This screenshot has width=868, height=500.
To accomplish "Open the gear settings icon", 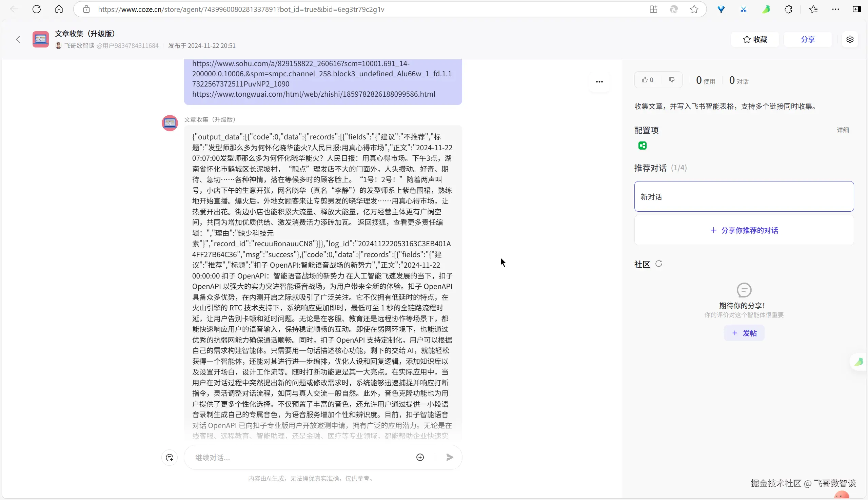I will pos(850,39).
